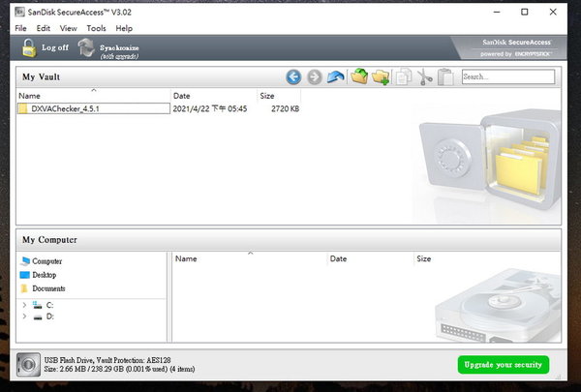This screenshot has width=581, height=392.
Task: Click the D: drive icon
Action: tap(38, 317)
